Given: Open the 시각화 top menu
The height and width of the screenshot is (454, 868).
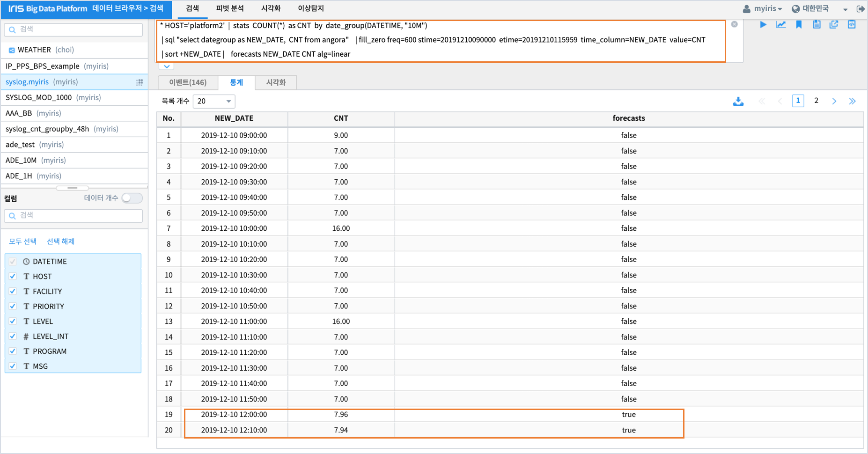Looking at the screenshot, I should pyautogui.click(x=271, y=8).
